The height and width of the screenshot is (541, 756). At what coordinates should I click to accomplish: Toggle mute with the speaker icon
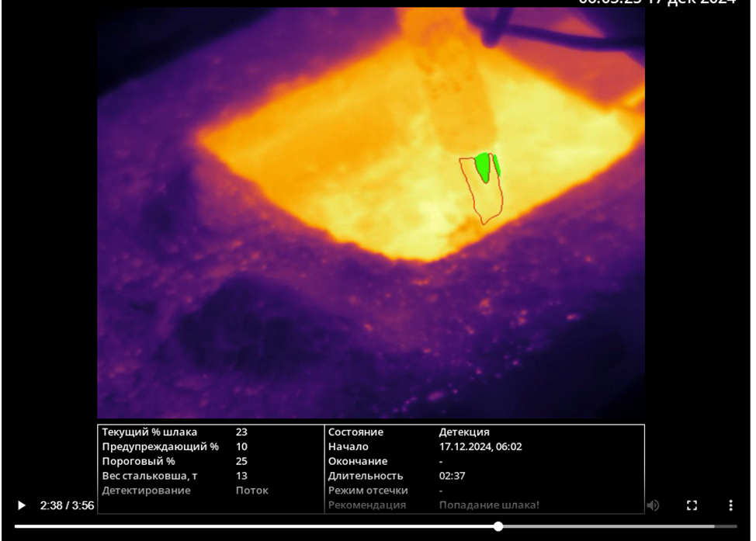click(x=653, y=505)
